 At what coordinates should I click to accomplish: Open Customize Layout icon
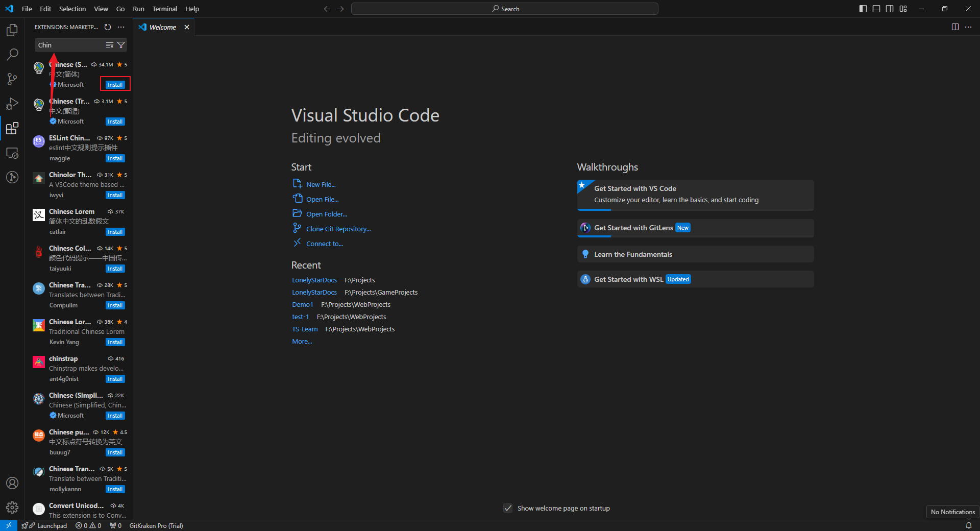903,9
